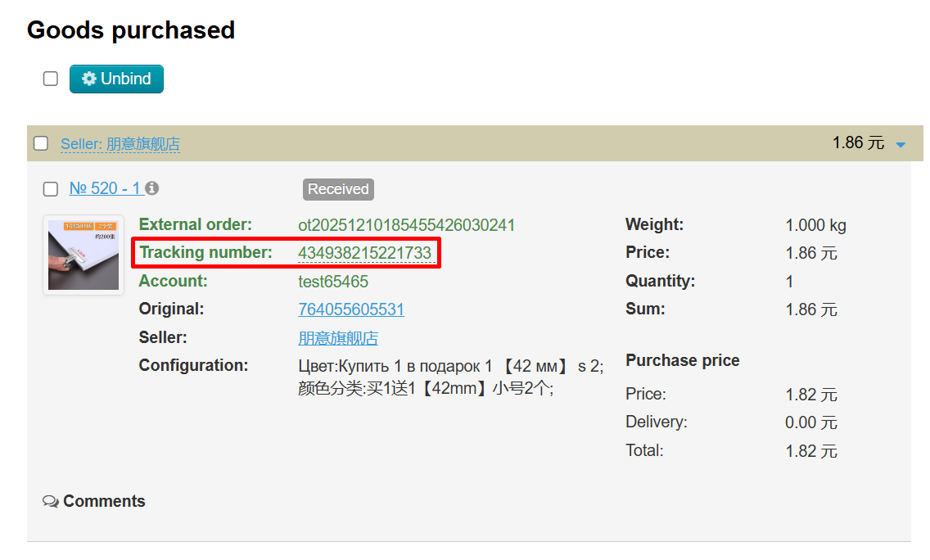This screenshot has width=930, height=560.
Task: Expand the Comments section label
Action: 104,501
